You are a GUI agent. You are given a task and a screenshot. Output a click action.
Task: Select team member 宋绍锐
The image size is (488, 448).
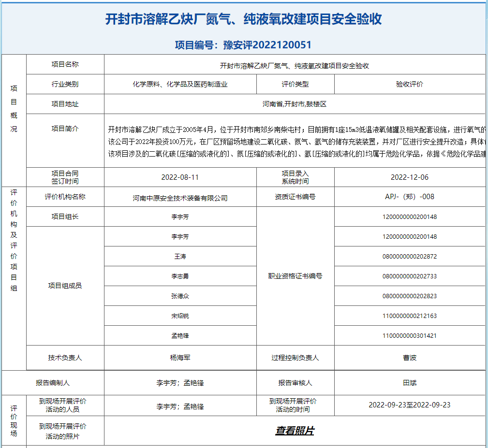tap(180, 316)
